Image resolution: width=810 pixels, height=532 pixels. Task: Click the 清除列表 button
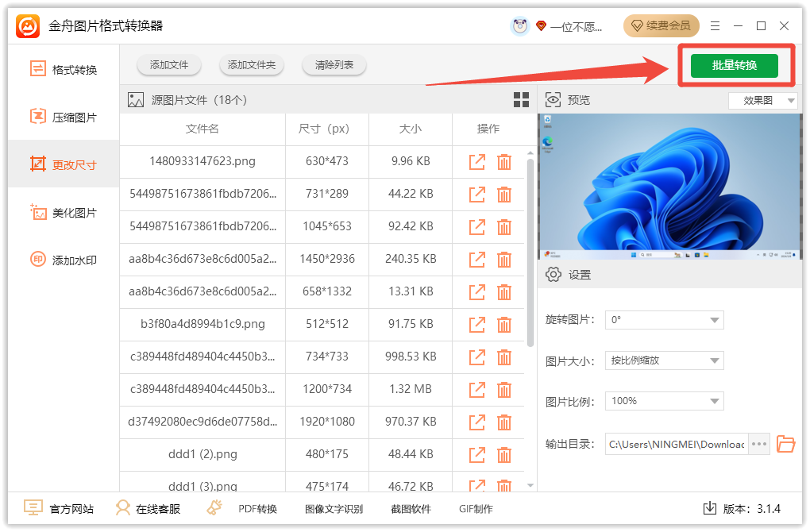point(334,65)
